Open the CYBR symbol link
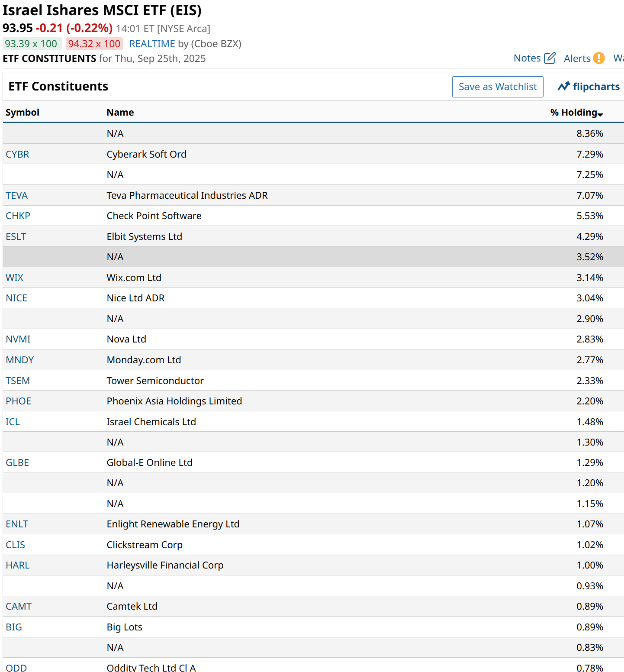The width and height of the screenshot is (624, 672). tap(17, 154)
